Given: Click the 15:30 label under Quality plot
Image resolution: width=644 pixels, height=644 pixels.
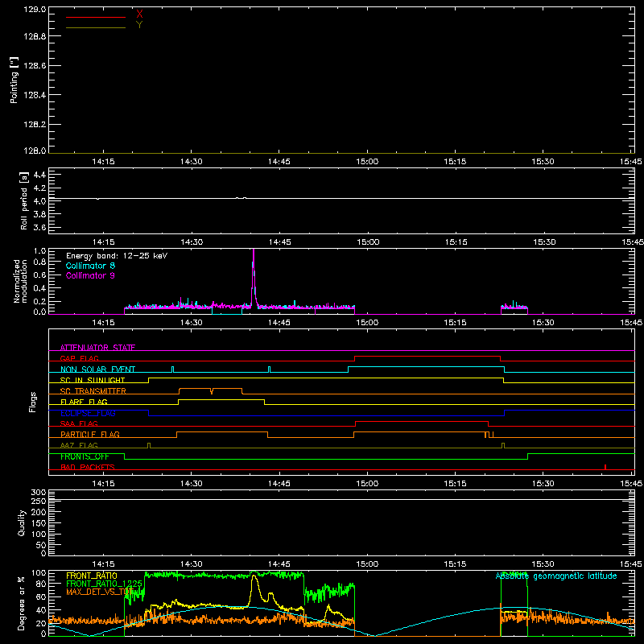Looking at the screenshot, I should click(x=543, y=564).
